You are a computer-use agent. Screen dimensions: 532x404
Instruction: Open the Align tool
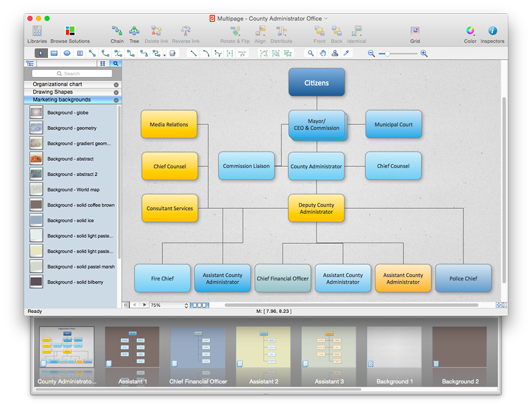(260, 35)
